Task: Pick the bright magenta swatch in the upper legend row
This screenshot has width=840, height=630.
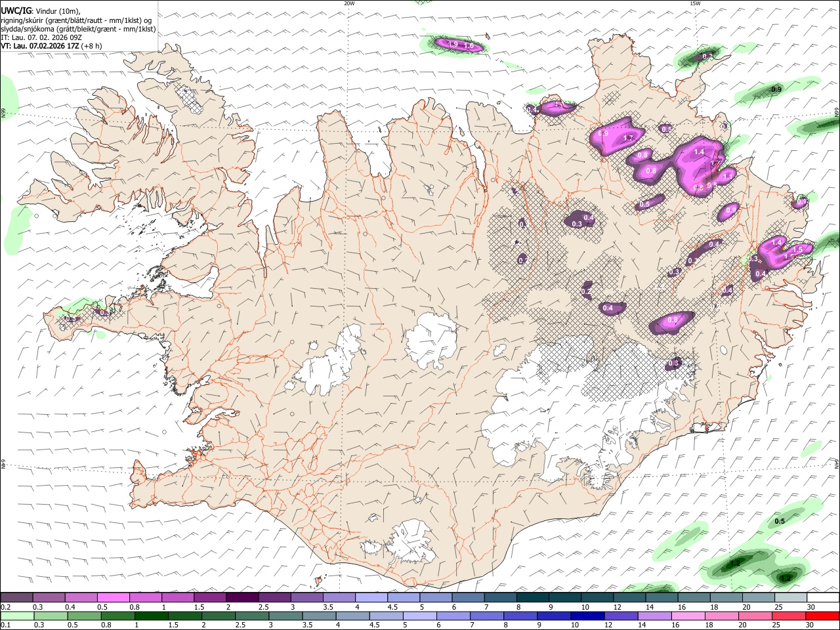Action: tap(114, 598)
